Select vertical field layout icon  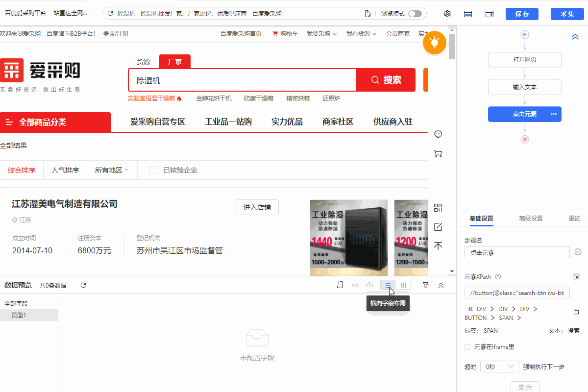click(x=404, y=285)
